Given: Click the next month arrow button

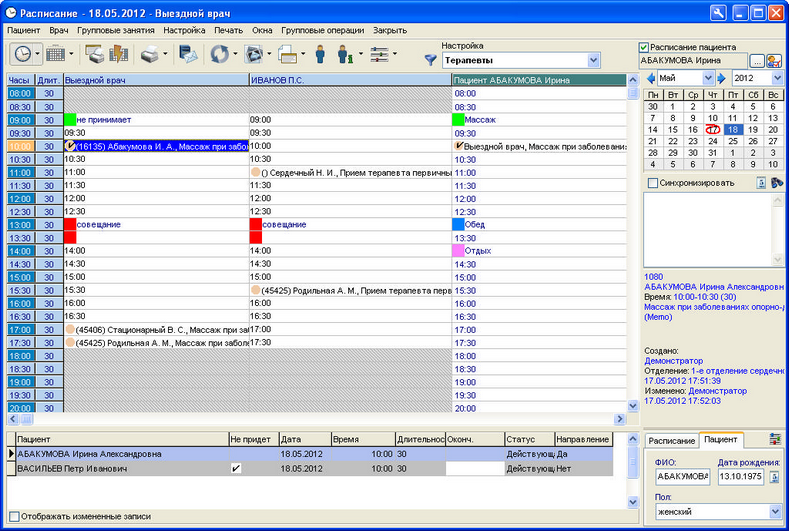Looking at the screenshot, I should point(721,78).
